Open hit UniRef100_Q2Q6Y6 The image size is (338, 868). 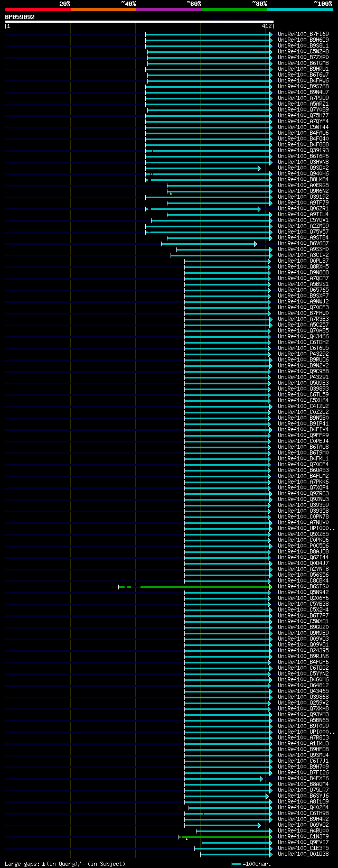tap(303, 598)
